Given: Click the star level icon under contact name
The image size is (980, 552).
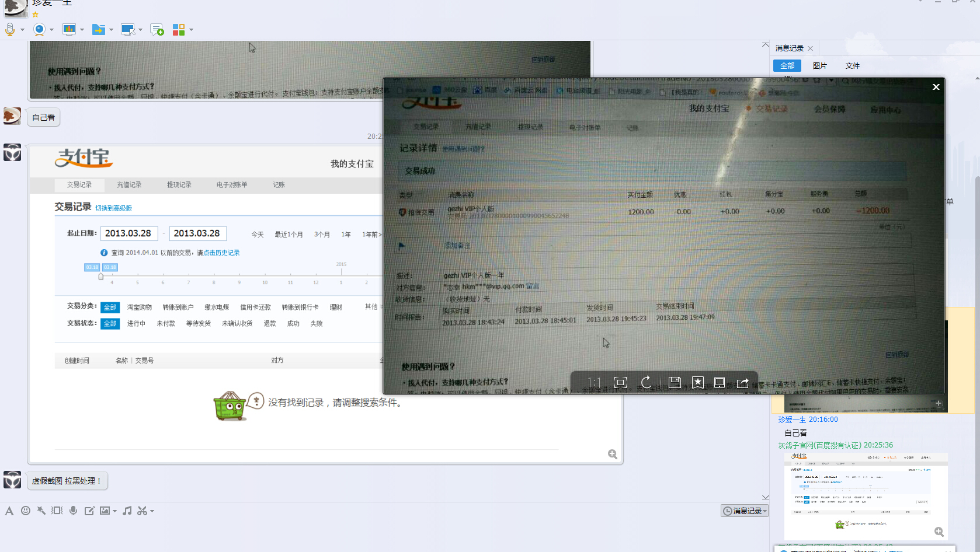Looking at the screenshot, I should pos(35,15).
